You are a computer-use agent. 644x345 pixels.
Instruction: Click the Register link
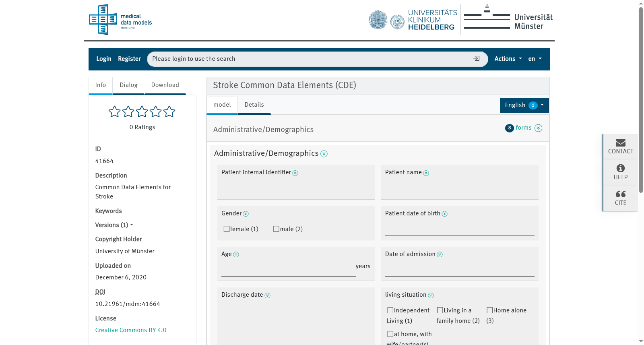click(x=129, y=59)
